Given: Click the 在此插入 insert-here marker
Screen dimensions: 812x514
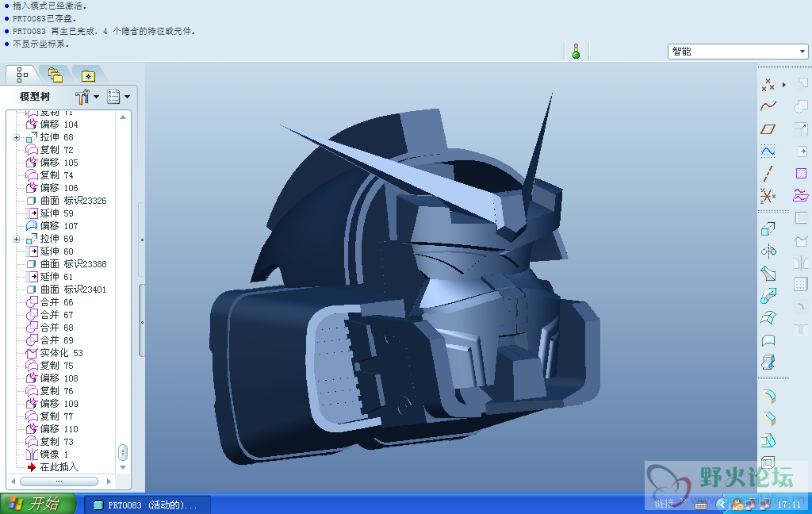Looking at the screenshot, I should [x=52, y=467].
